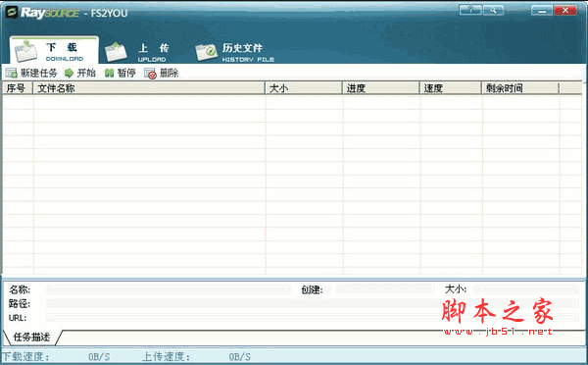Viewport: 588px width, 365px height.
Task: Click the green 开始 start arrow icon
Action: [x=69, y=73]
